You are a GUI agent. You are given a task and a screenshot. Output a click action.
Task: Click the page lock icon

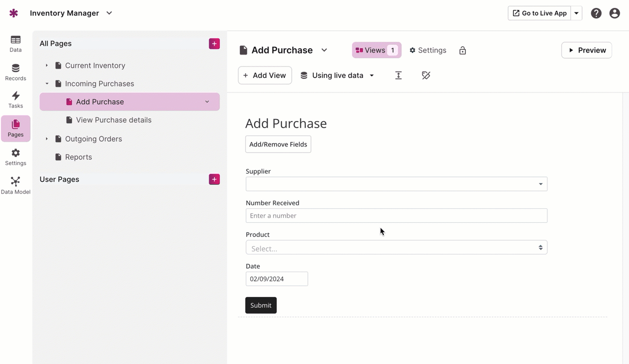click(462, 50)
